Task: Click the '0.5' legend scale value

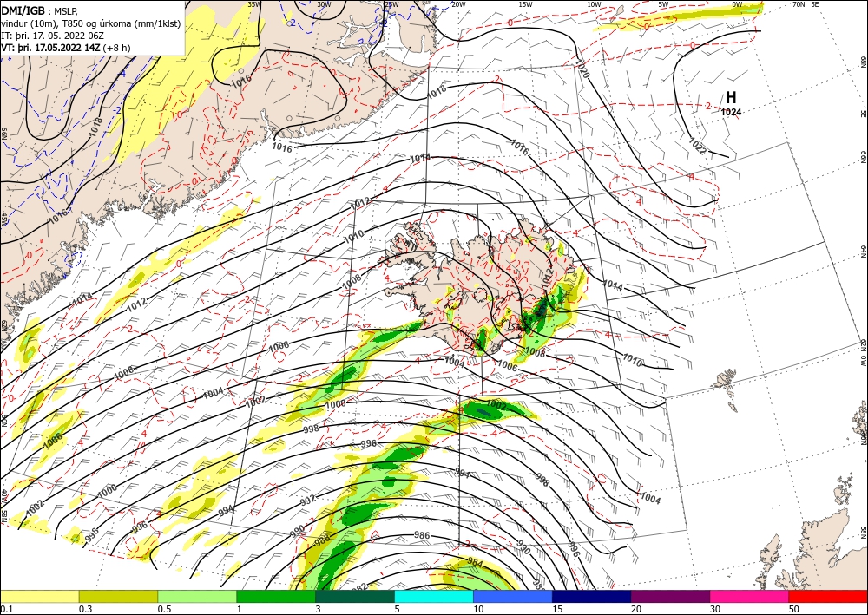Action: (x=163, y=609)
